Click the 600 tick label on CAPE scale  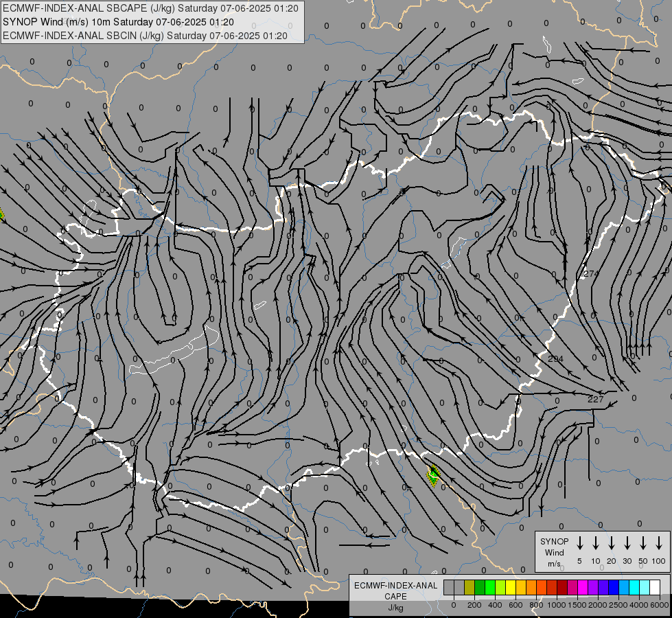515,605
